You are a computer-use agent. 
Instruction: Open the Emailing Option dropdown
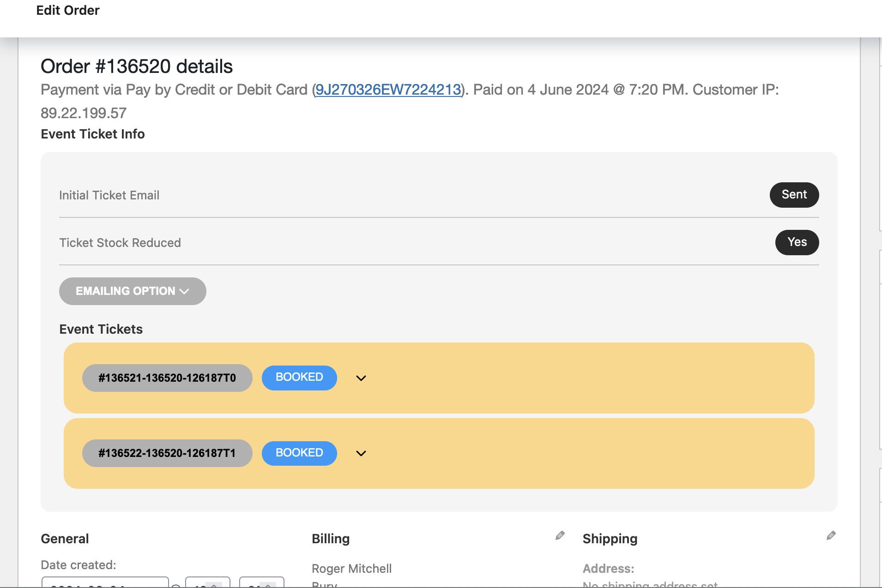click(x=133, y=291)
